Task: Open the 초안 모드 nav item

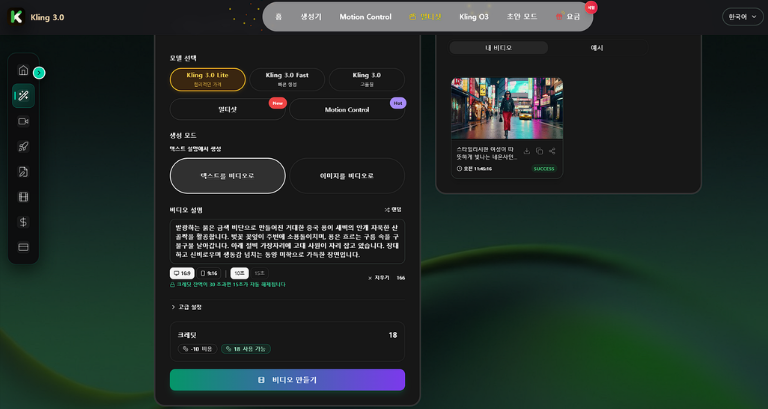Action: [x=522, y=17]
